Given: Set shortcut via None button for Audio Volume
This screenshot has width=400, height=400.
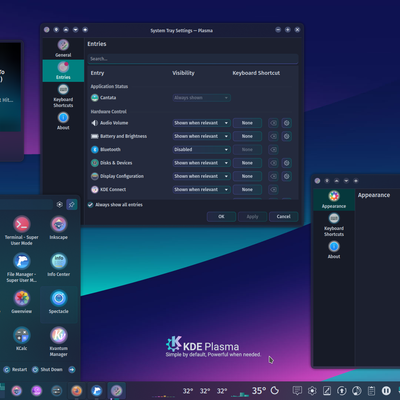Looking at the screenshot, I should coord(247,123).
